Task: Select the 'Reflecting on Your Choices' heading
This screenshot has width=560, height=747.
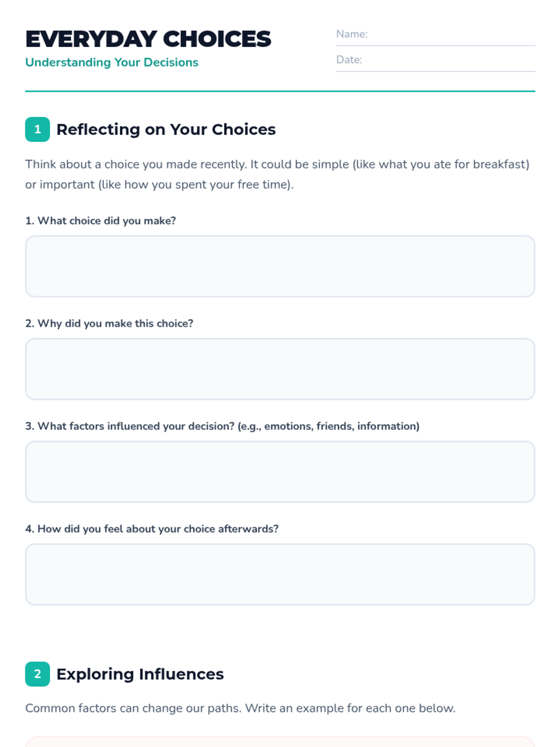Action: tap(166, 129)
